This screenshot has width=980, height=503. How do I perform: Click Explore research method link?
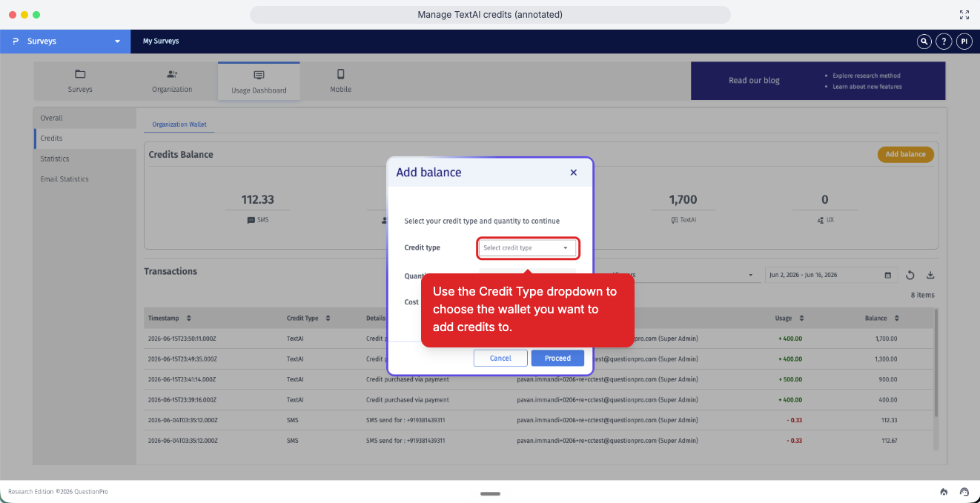pyautogui.click(x=866, y=76)
